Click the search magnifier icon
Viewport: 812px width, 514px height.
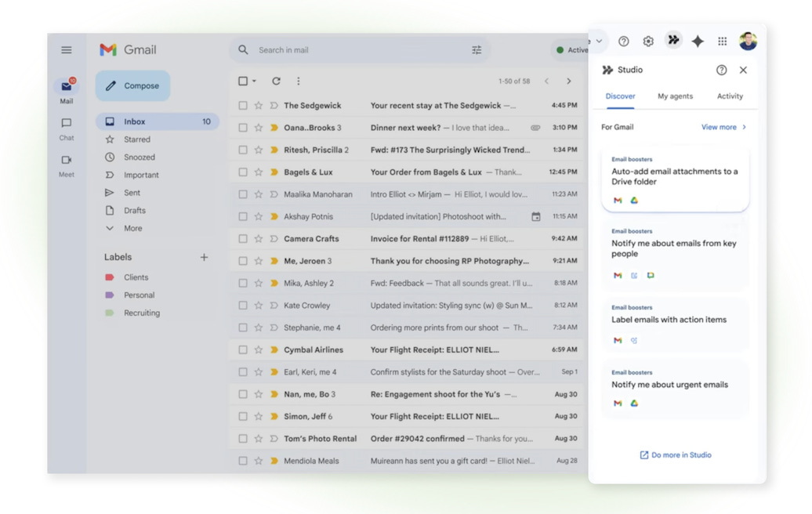(x=243, y=49)
